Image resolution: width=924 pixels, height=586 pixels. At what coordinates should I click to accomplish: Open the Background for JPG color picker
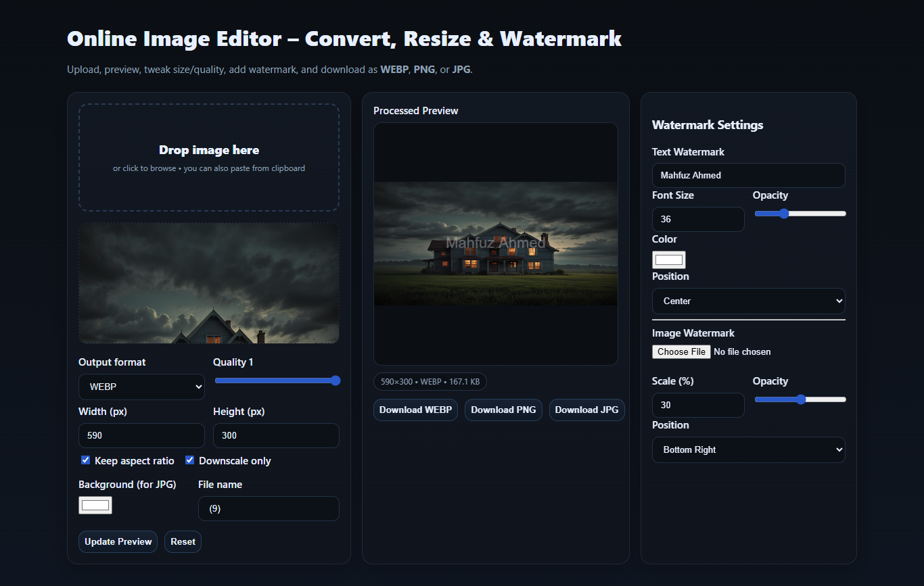click(95, 505)
